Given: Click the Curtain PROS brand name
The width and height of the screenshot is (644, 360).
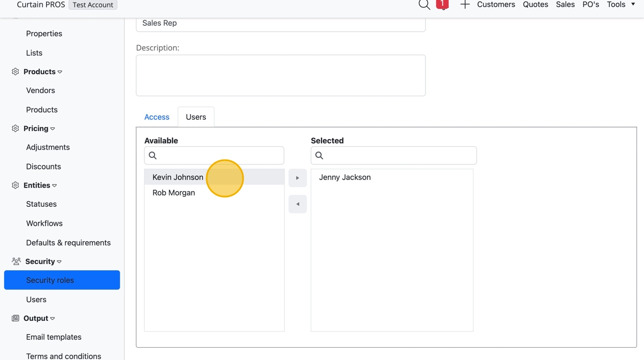Looking at the screenshot, I should pyautogui.click(x=41, y=4).
